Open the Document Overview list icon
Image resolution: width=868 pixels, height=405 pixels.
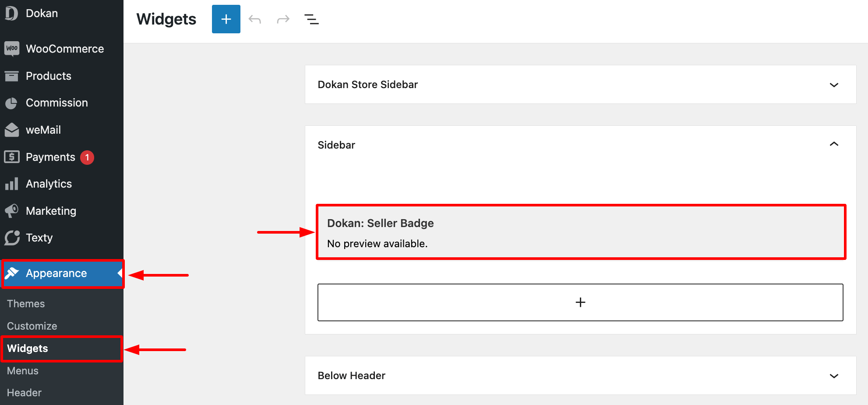point(311,19)
